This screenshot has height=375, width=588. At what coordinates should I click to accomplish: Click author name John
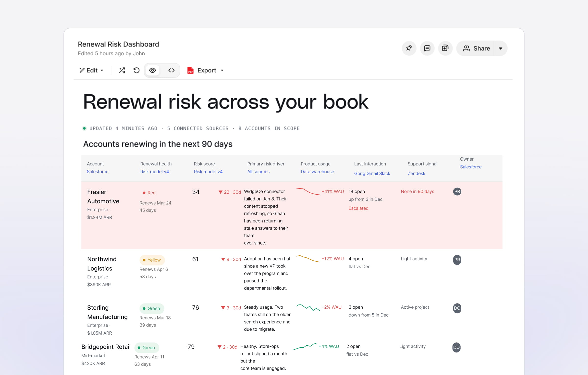139,53
